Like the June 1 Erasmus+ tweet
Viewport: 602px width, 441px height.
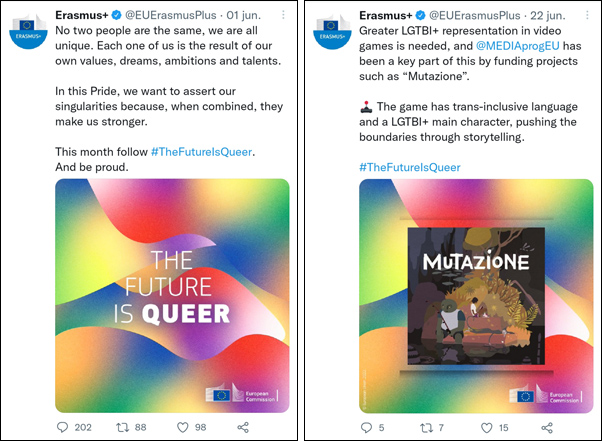(184, 427)
